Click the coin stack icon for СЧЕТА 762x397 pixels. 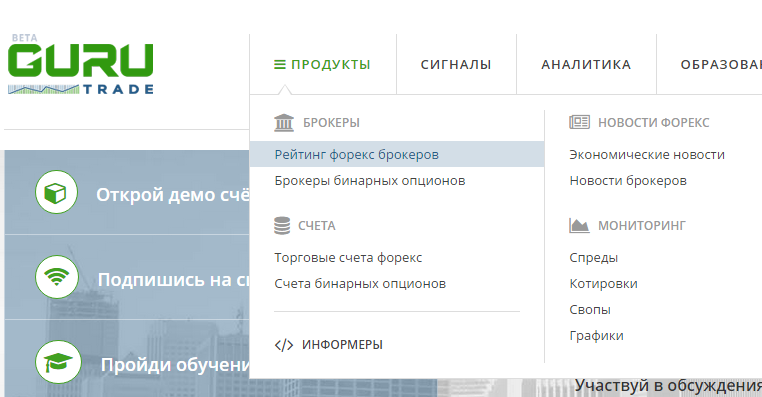[x=282, y=226]
